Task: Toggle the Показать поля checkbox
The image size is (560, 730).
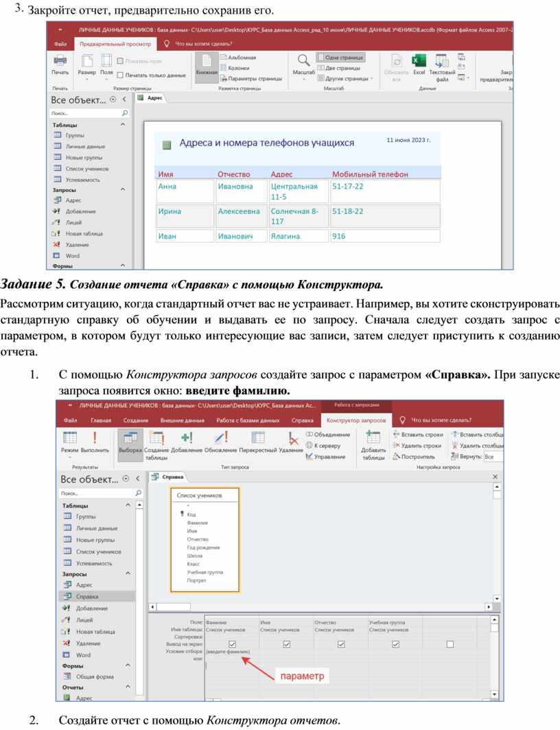Action: click(x=120, y=61)
